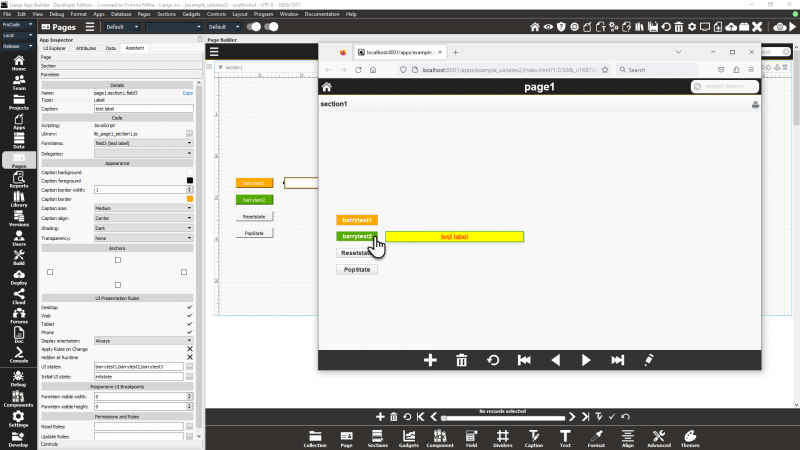Screen dimensions: 800x450
Task: Click the delete trash icon in browser footer
Action: (x=461, y=360)
